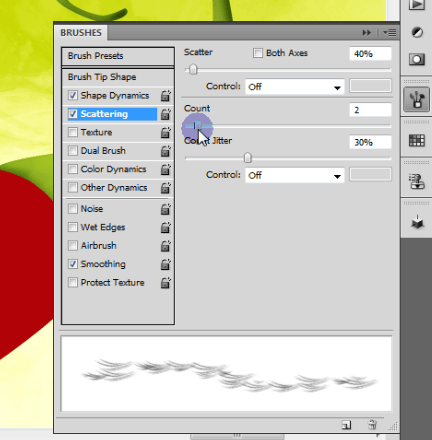The image size is (432, 440).
Task: Enable the Color Dynamics checkbox
Action: click(73, 169)
